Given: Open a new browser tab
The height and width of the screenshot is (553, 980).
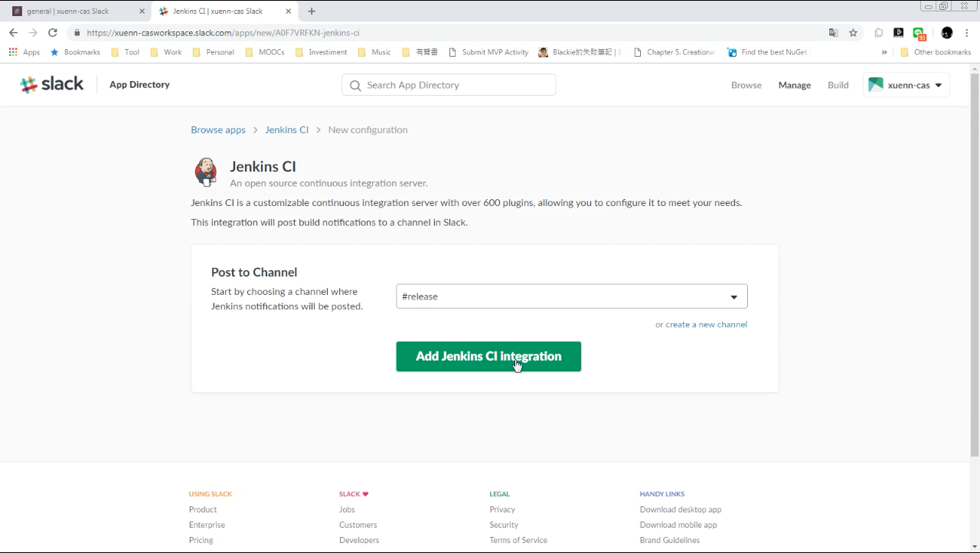Looking at the screenshot, I should tap(312, 11).
